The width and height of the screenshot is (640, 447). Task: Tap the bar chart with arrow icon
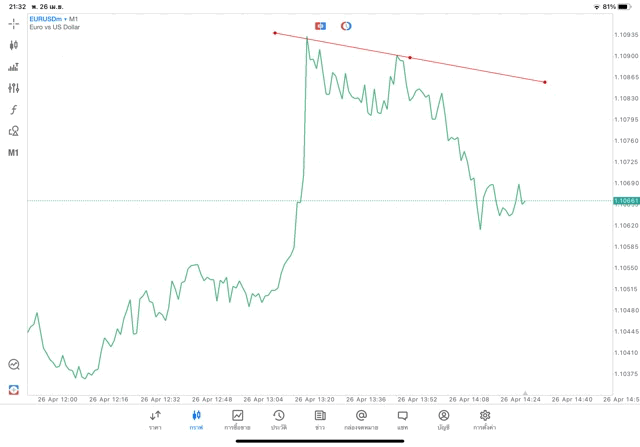(x=13, y=67)
